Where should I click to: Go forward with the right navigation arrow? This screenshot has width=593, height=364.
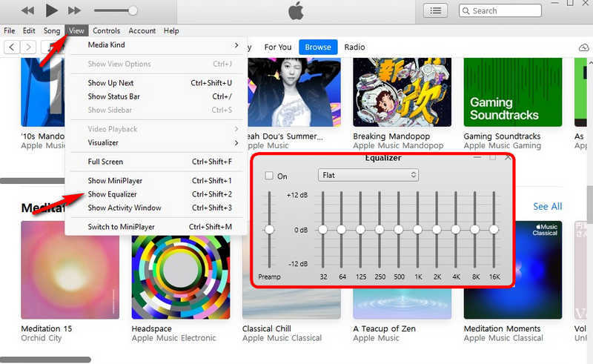coord(28,47)
